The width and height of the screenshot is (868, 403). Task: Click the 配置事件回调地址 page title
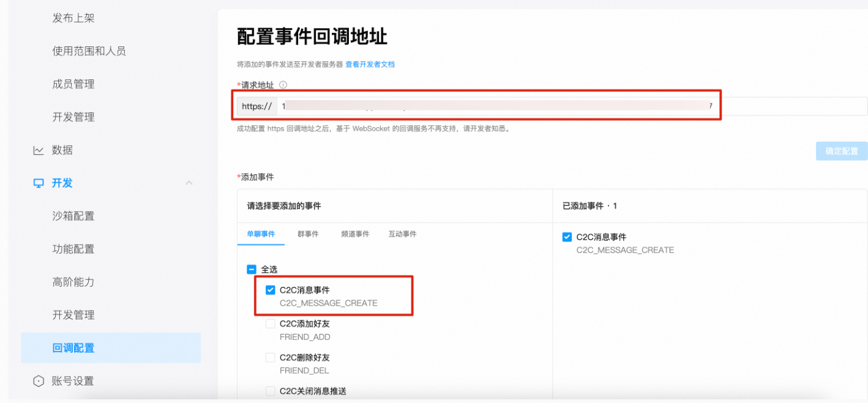pyautogui.click(x=312, y=37)
